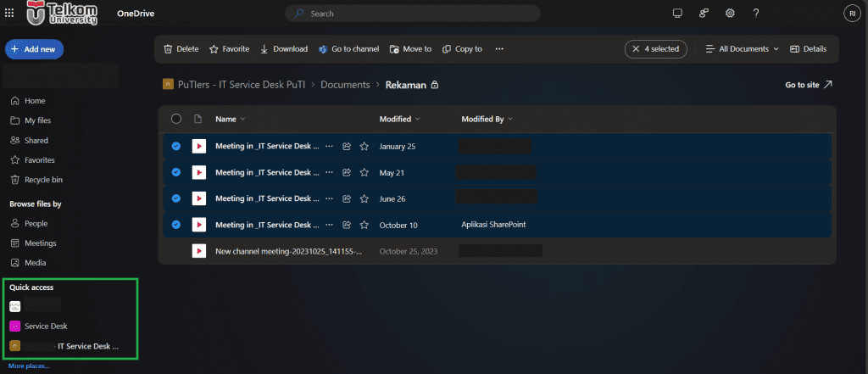Open more actions for the May 21 file
The height and width of the screenshot is (374, 868).
[x=330, y=172]
